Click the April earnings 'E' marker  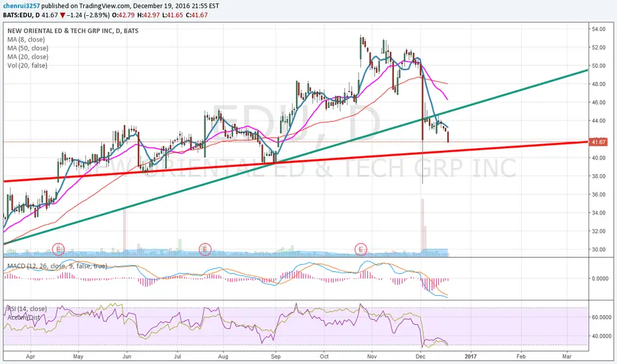click(x=58, y=249)
